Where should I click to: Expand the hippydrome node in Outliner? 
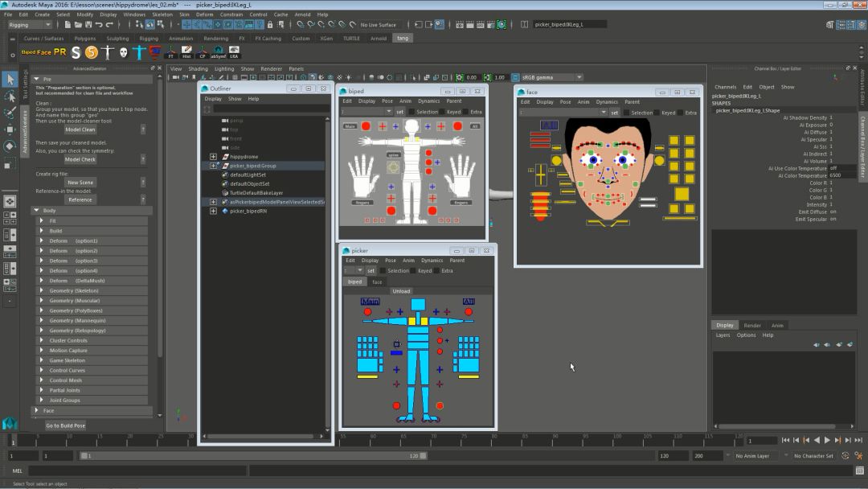coord(213,157)
